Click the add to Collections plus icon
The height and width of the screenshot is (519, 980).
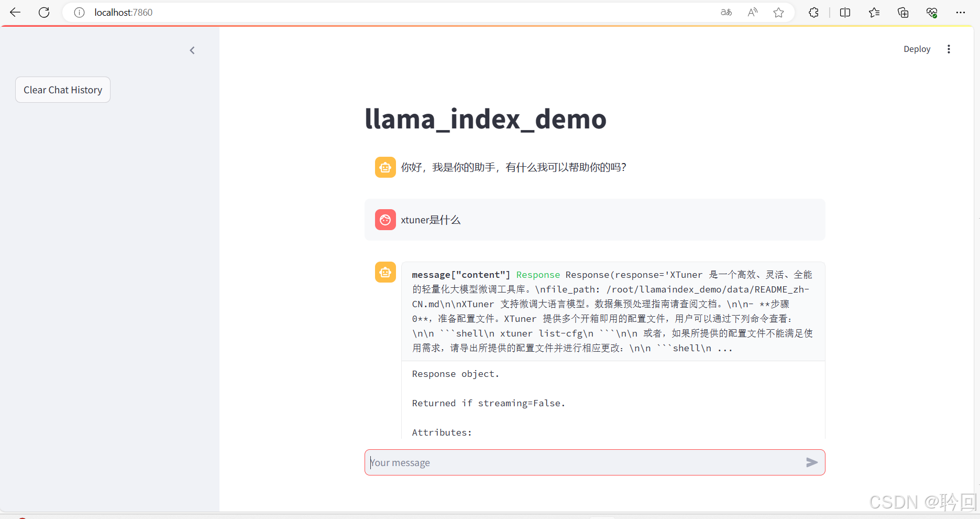903,12
